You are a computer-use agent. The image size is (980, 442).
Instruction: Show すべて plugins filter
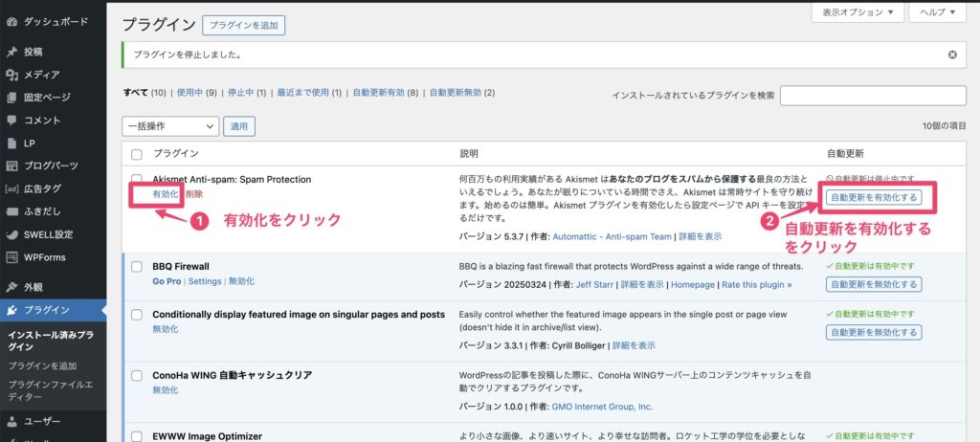point(135,93)
